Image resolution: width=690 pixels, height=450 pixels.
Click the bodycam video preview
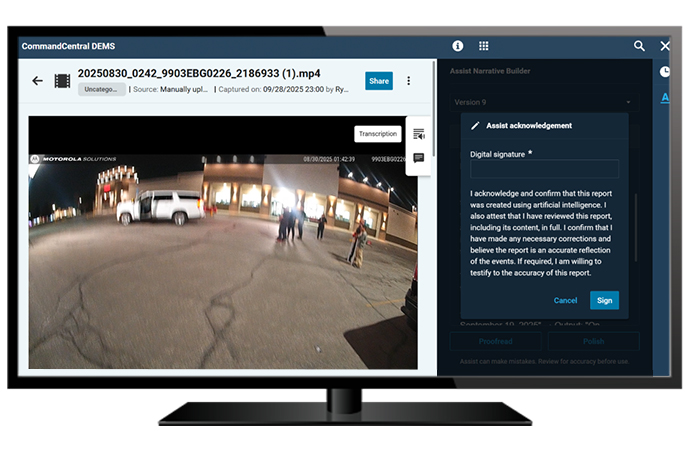pyautogui.click(x=215, y=240)
